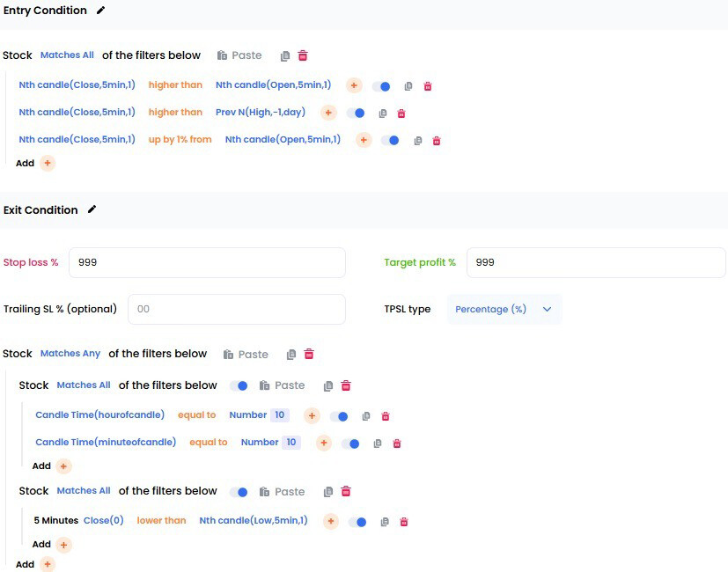Add a new entry filter with Add plus
728x572 pixels.
click(x=48, y=163)
